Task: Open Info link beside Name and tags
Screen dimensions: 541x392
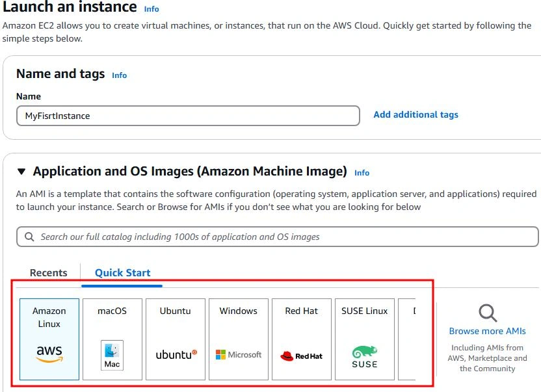Action: coord(120,75)
